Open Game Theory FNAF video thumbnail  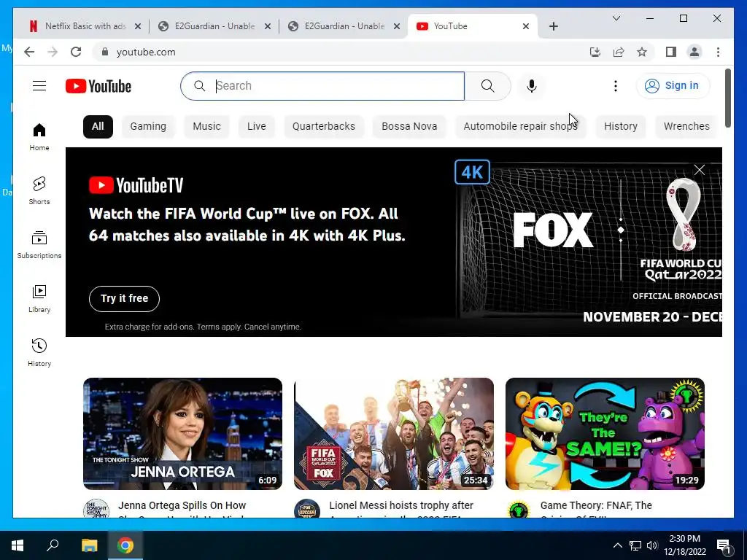click(605, 433)
